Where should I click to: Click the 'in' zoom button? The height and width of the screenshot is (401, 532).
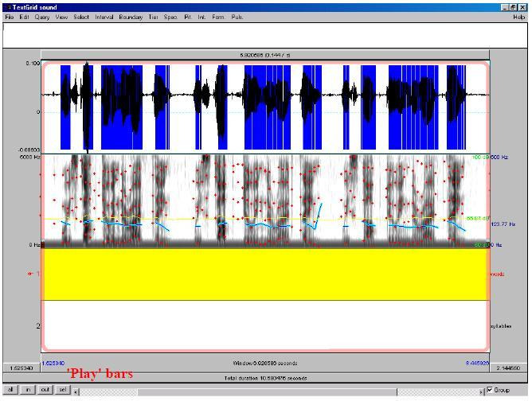click(x=28, y=390)
